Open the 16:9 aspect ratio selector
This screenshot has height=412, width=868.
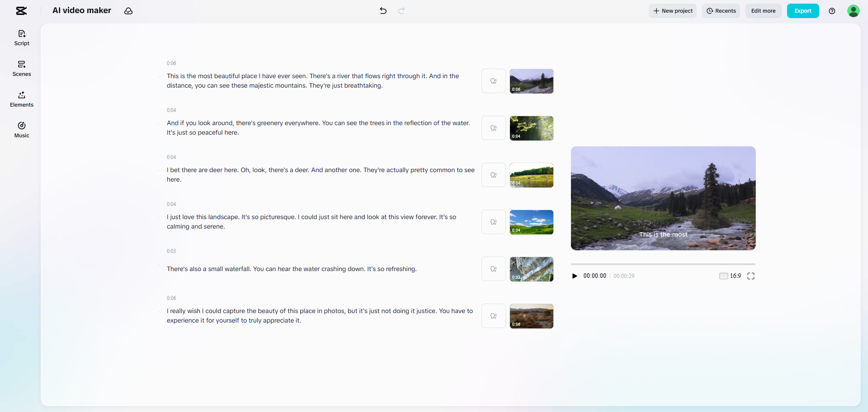pyautogui.click(x=735, y=276)
